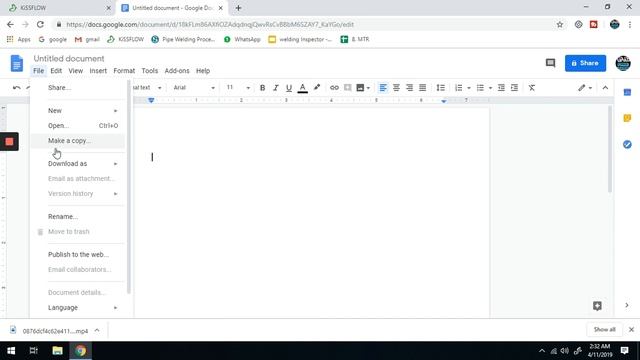Open the paragraph style dropdown
Screen dimensions: 640x360
[x=147, y=88]
